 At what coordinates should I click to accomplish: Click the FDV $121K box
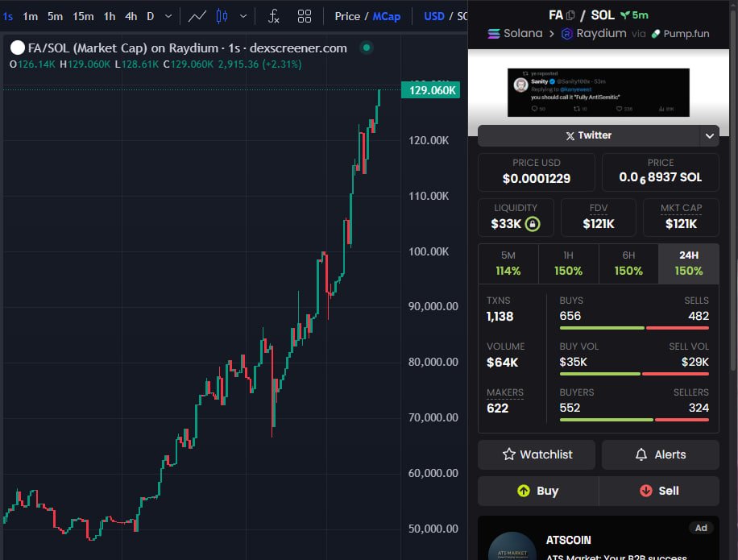pyautogui.click(x=598, y=218)
